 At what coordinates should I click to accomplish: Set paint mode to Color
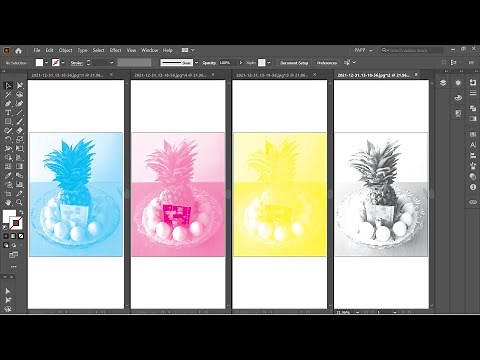6,236
